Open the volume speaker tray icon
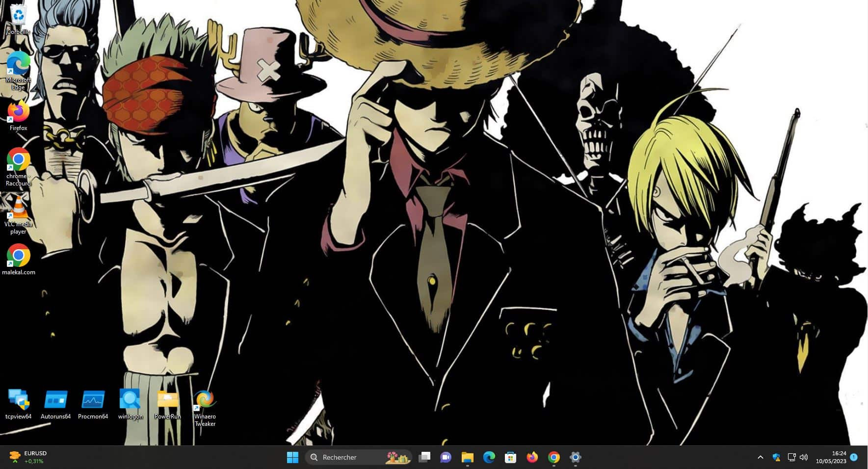This screenshot has height=469, width=868. (x=803, y=457)
